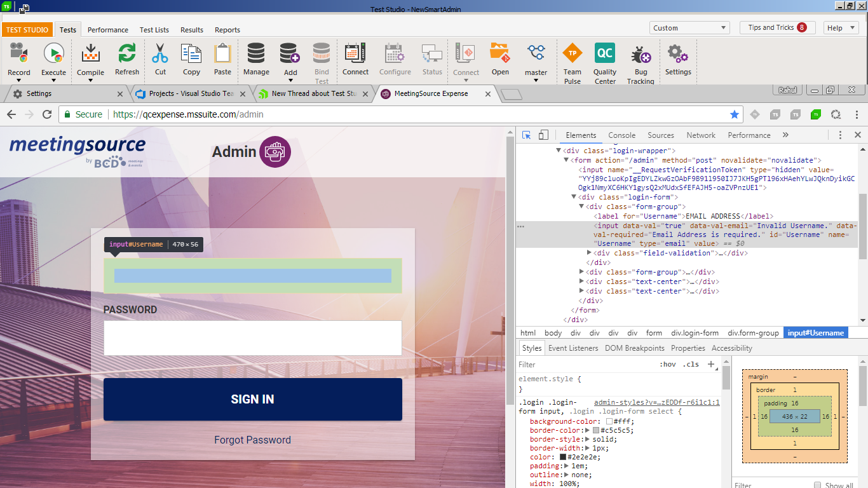The width and height of the screenshot is (868, 488).
Task: Check the Show all checkbox
Action: [818, 485]
